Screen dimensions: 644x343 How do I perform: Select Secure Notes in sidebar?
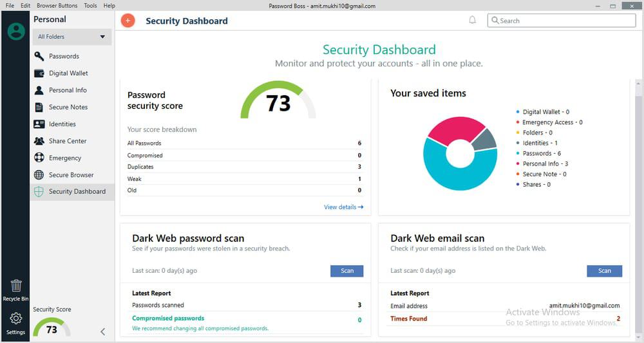[68, 107]
